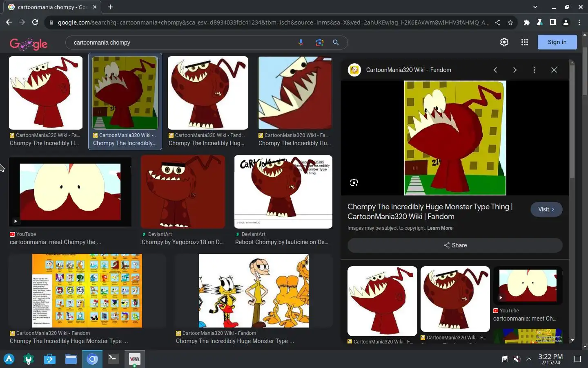
Task: Click the Sign in button
Action: tap(557, 42)
